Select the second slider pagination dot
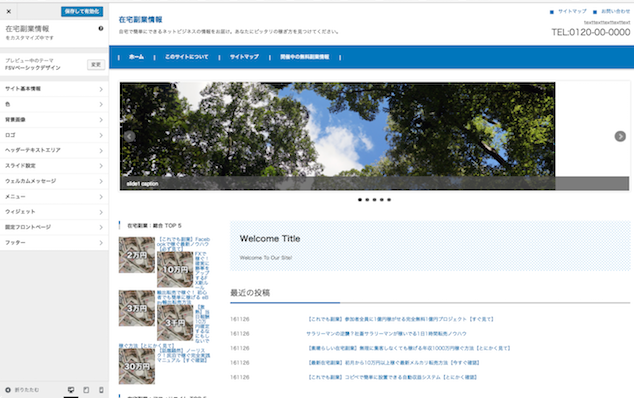634x398 pixels. coord(367,200)
